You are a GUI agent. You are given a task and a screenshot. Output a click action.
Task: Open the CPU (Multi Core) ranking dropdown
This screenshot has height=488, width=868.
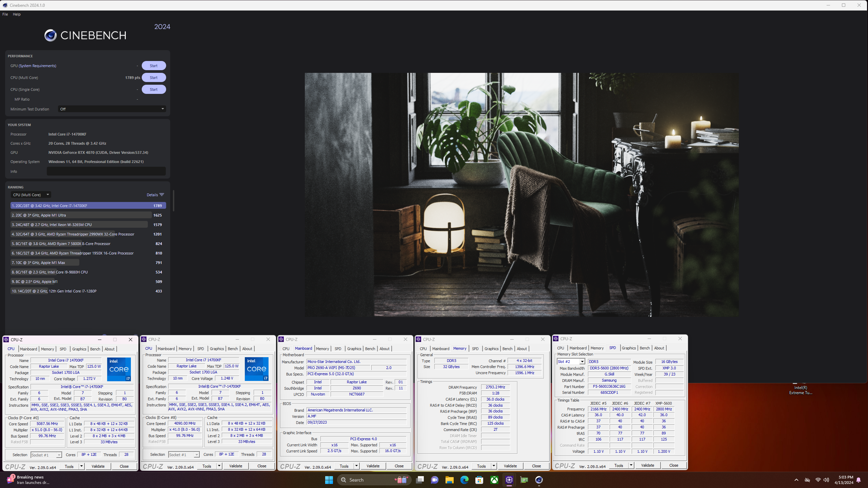31,195
